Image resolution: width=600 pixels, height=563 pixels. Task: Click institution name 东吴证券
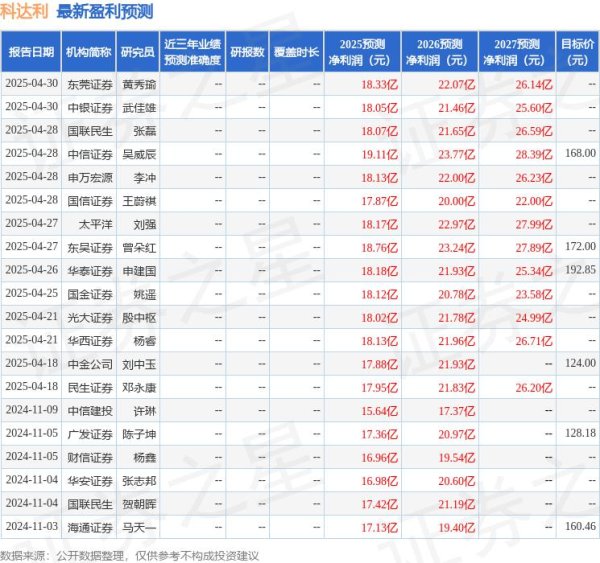(x=90, y=248)
